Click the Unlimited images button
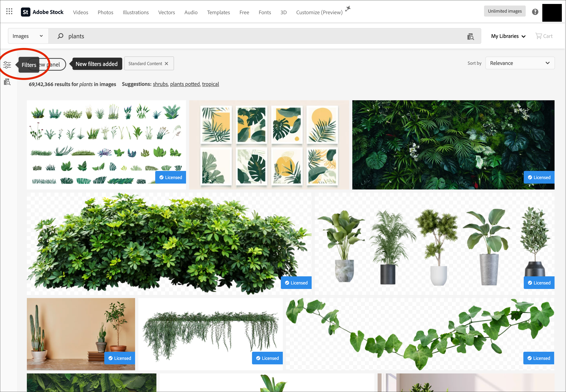Viewport: 566px width, 392px height. coord(505,11)
